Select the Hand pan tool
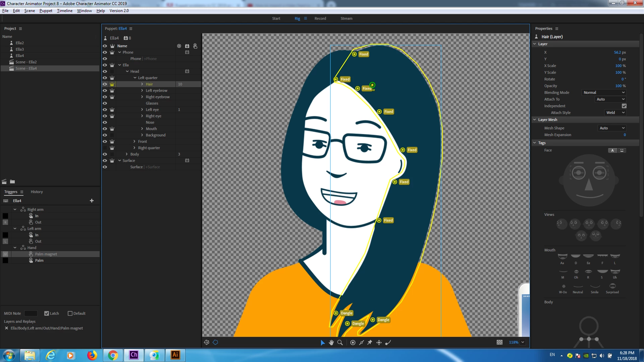Image resolution: width=644 pixels, height=362 pixels. click(x=331, y=343)
